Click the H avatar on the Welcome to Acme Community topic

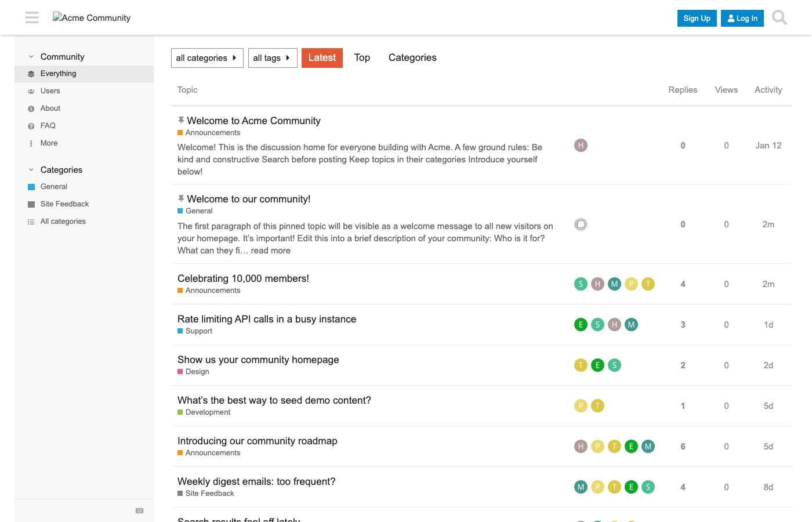pos(581,145)
